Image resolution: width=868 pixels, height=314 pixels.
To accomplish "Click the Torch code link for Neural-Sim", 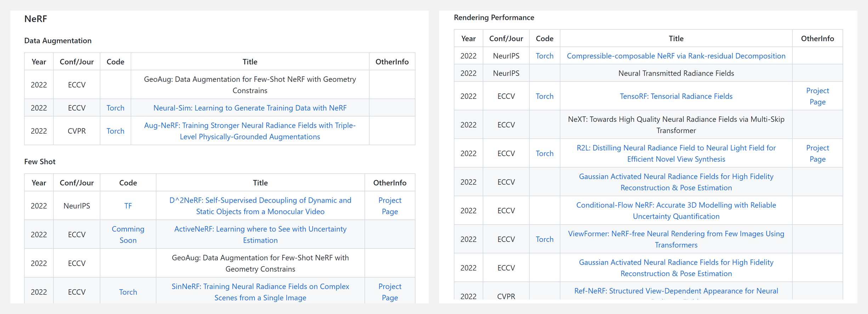I will pyautogui.click(x=115, y=108).
